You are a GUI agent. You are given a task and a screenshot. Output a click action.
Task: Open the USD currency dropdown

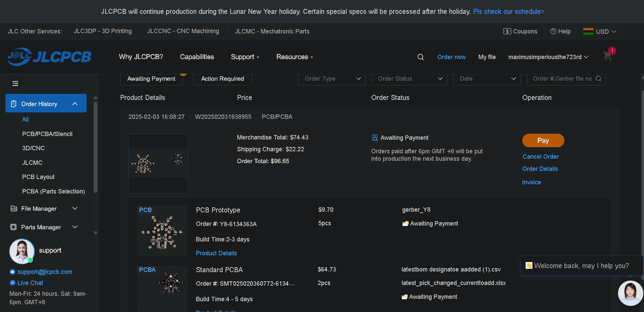[606, 31]
